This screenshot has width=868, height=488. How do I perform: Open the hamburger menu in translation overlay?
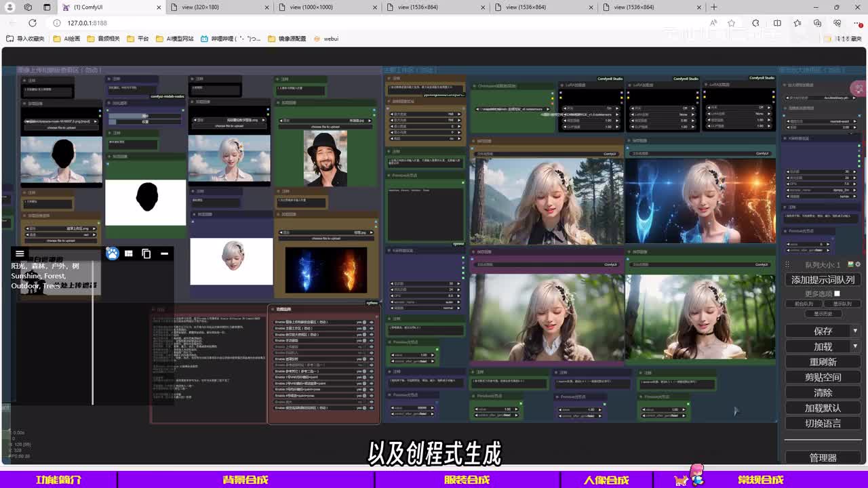pos(20,253)
